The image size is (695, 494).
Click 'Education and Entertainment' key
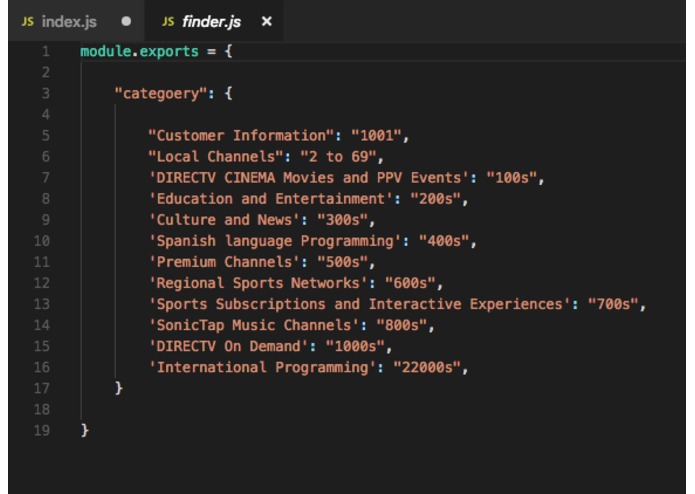click(x=271, y=199)
